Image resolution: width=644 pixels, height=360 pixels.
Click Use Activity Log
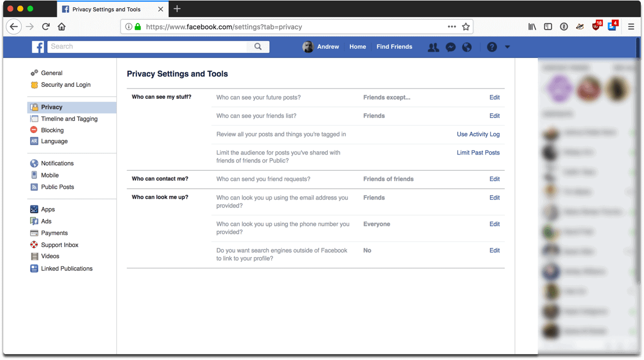(x=478, y=134)
